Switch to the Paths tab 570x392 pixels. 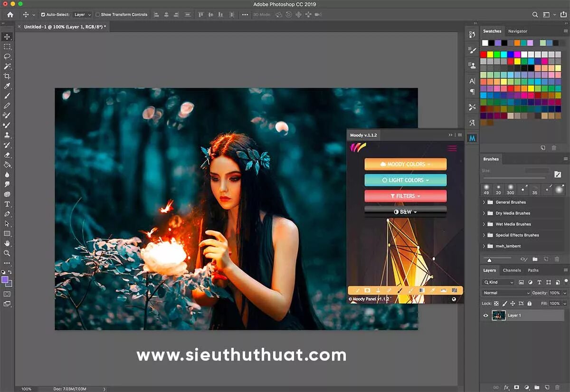tap(533, 270)
